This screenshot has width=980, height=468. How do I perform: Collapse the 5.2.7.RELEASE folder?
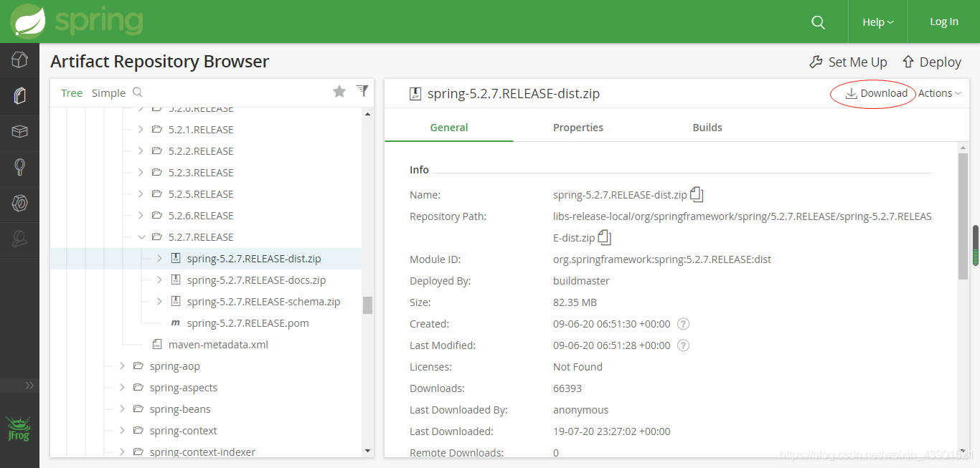[x=141, y=237]
